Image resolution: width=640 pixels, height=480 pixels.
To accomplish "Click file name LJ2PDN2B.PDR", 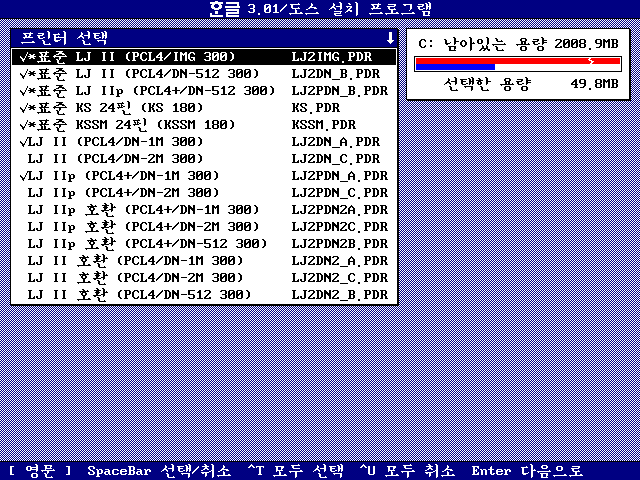I will pos(340,244).
